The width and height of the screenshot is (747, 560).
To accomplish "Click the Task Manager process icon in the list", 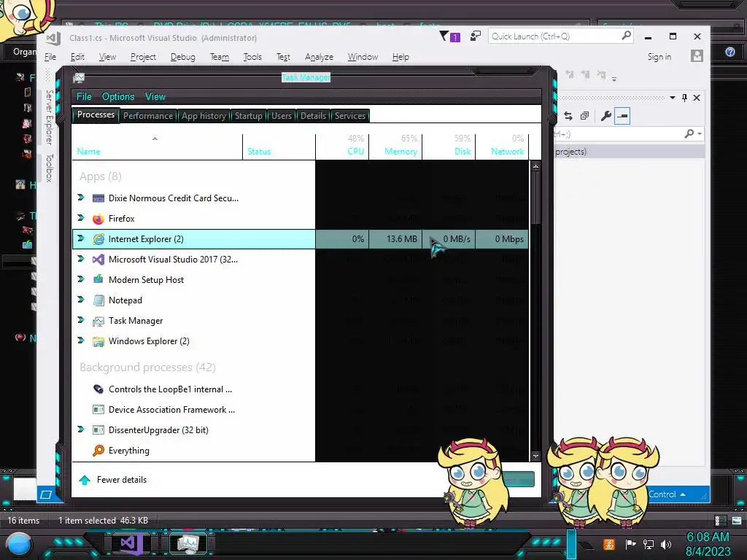I will pos(98,321).
